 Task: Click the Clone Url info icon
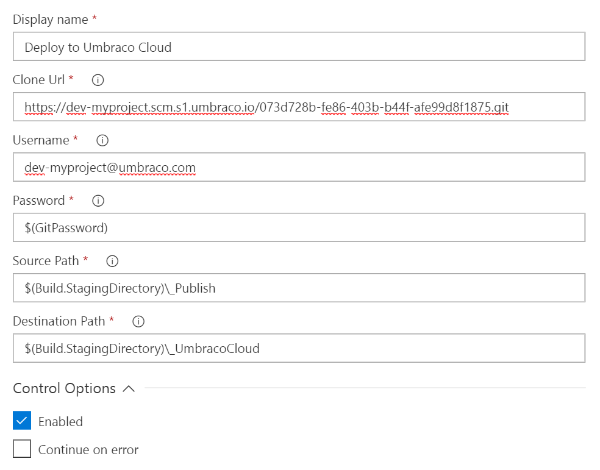[98, 80]
